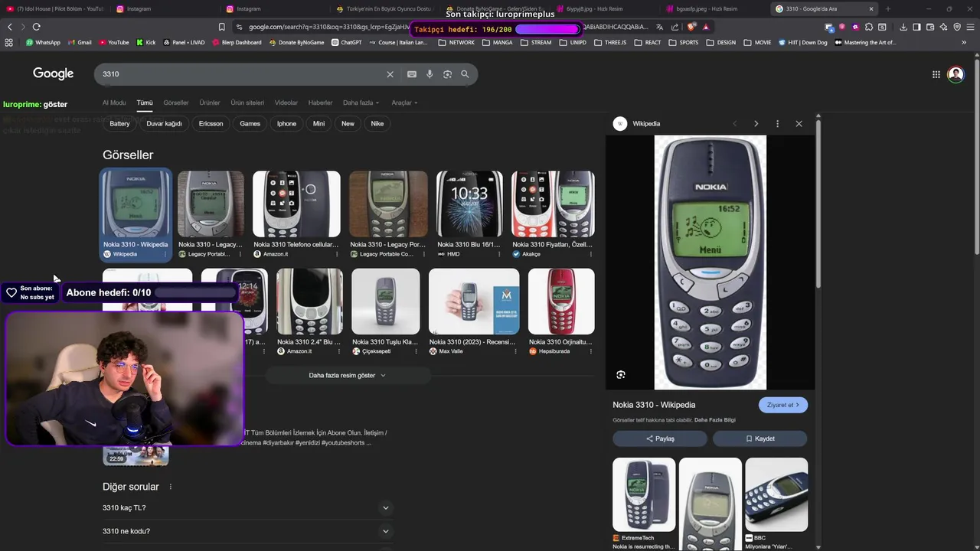Image resolution: width=980 pixels, height=551 pixels.
Task: Switch to the first Instagram browser tab
Action: click(x=139, y=8)
